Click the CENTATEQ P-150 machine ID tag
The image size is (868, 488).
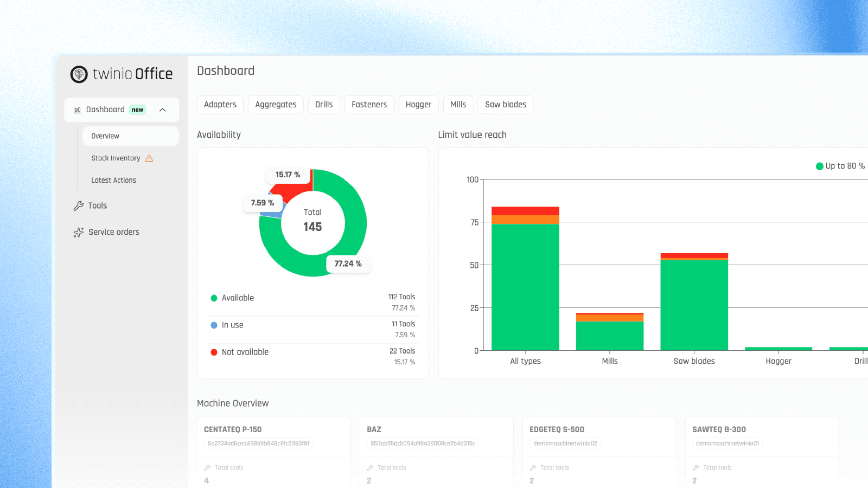point(259,444)
